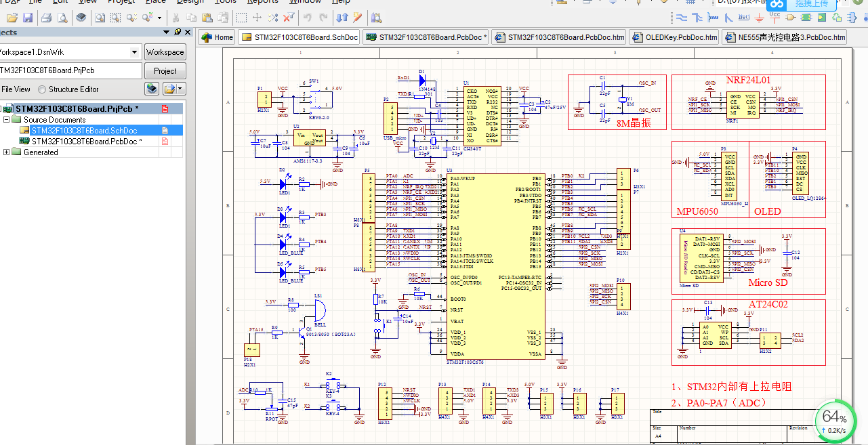Click the STM32F103C8T6 chip in schematic
Viewport: 868px width, 445px height.
[x=495, y=266]
